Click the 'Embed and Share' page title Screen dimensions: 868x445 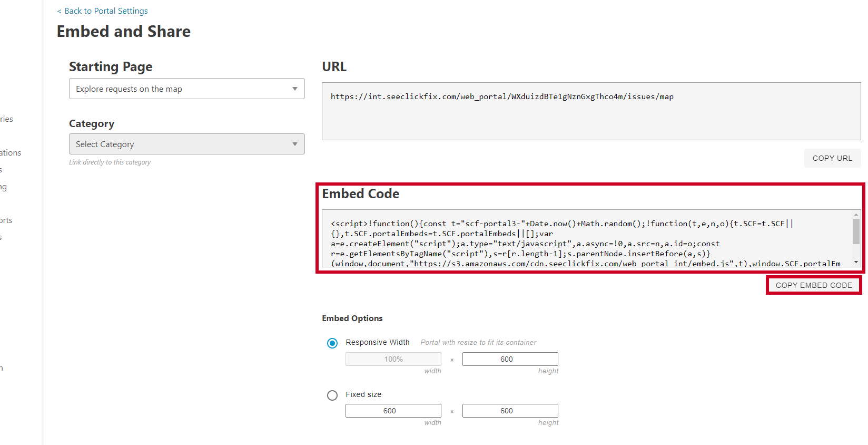point(124,32)
